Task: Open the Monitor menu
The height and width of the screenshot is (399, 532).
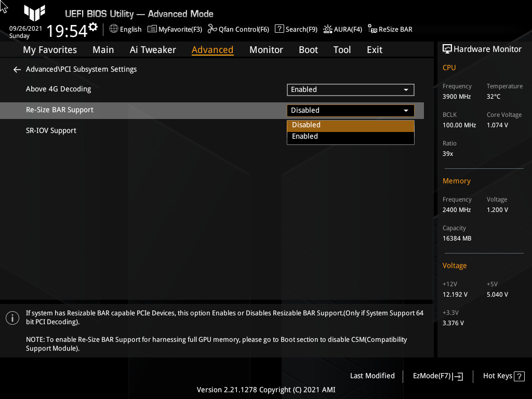Action: tap(266, 49)
